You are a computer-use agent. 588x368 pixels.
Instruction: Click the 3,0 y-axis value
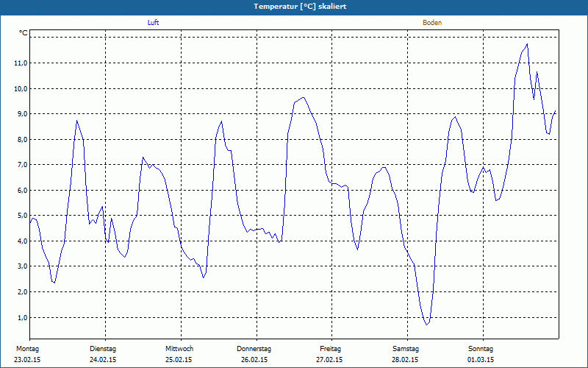pyautogui.click(x=21, y=266)
